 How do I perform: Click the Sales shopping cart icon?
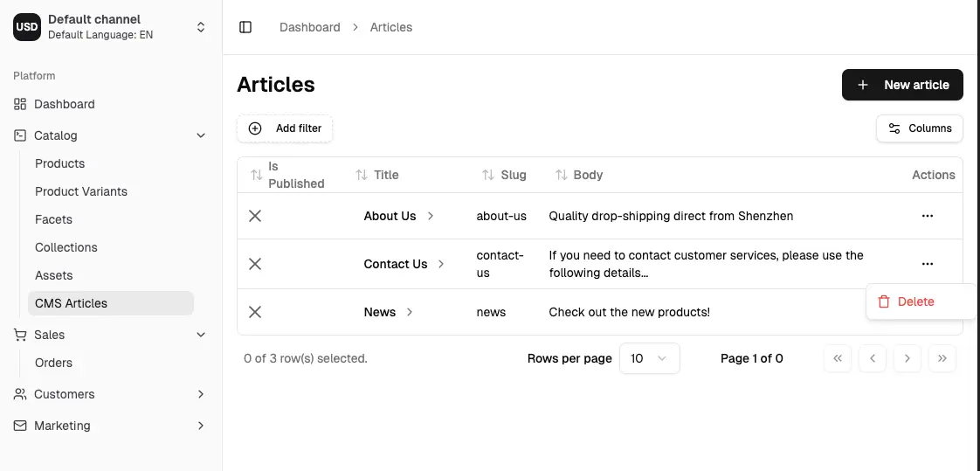(20, 335)
